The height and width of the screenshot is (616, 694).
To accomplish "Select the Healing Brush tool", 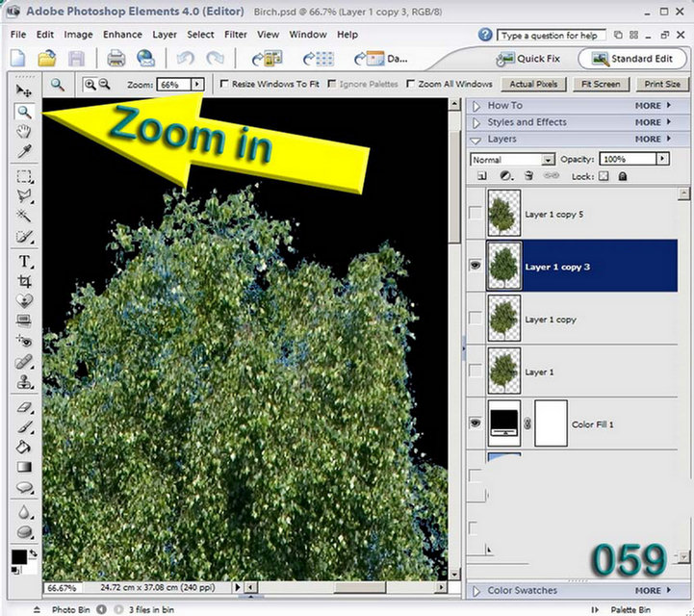I will tap(24, 361).
